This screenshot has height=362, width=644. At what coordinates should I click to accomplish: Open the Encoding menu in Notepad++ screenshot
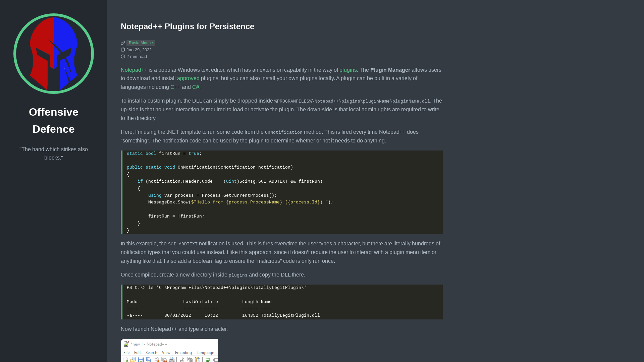pos(183,353)
